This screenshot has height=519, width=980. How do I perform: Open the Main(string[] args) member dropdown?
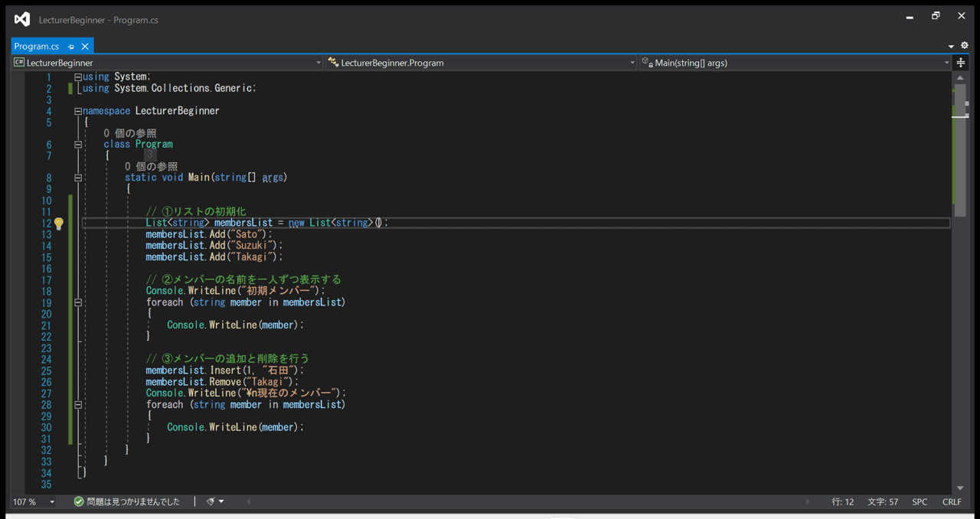tap(946, 63)
